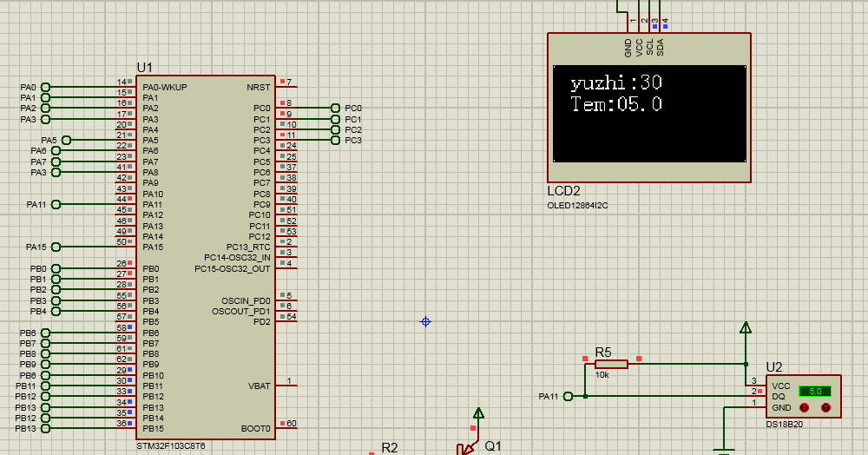Select the PA11 terminal wired to STM32 pin 45
Viewport: 868px width, 455px height.
(56, 205)
